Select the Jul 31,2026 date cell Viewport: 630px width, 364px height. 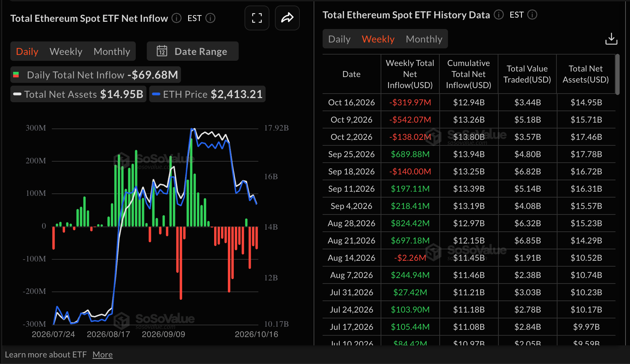coord(352,292)
